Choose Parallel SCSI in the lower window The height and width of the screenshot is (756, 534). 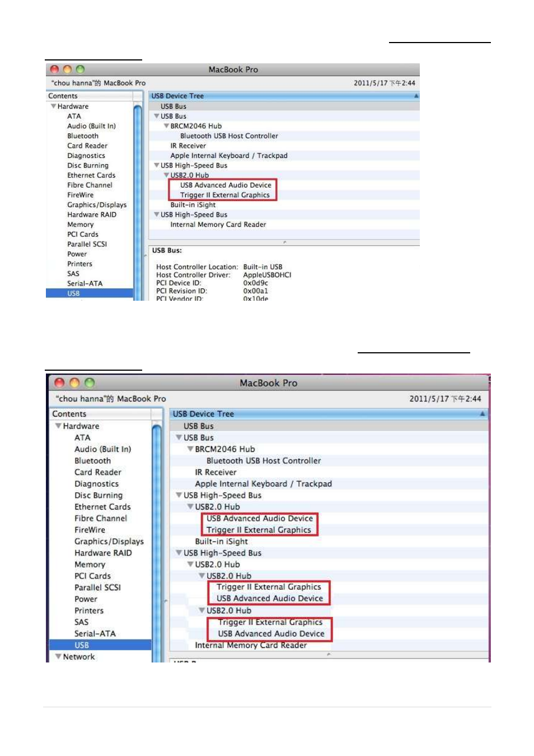pos(98,587)
